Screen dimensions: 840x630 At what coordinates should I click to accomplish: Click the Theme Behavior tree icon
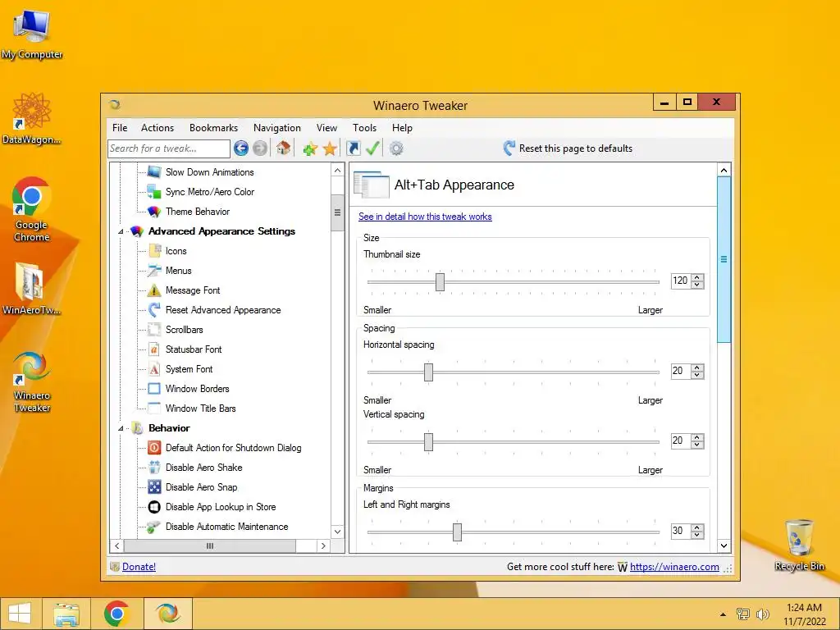154,212
